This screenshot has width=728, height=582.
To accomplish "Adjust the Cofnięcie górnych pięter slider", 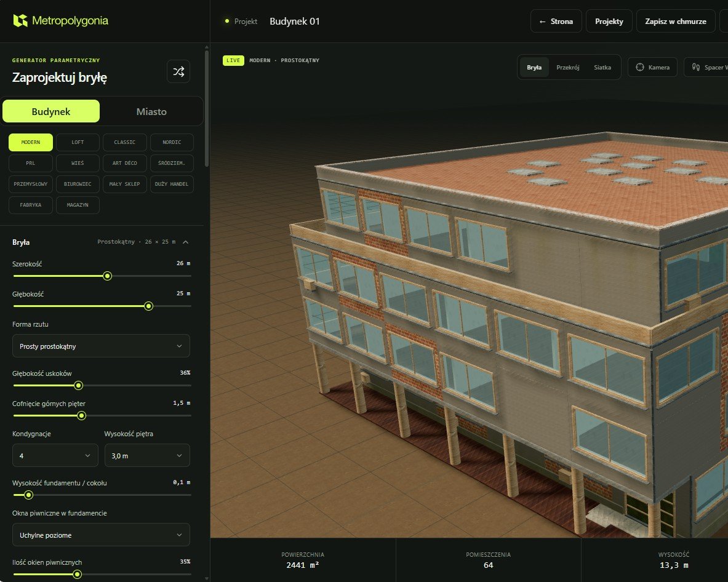I will [81, 416].
